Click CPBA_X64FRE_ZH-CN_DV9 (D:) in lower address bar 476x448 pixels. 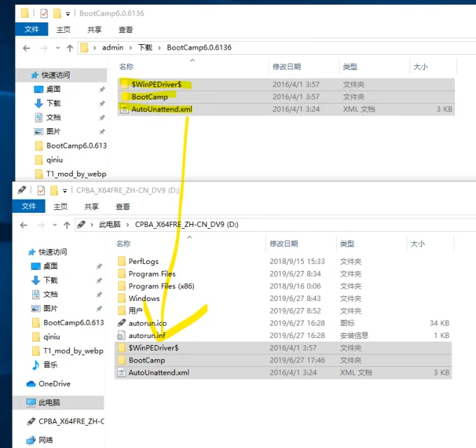pyautogui.click(x=187, y=225)
